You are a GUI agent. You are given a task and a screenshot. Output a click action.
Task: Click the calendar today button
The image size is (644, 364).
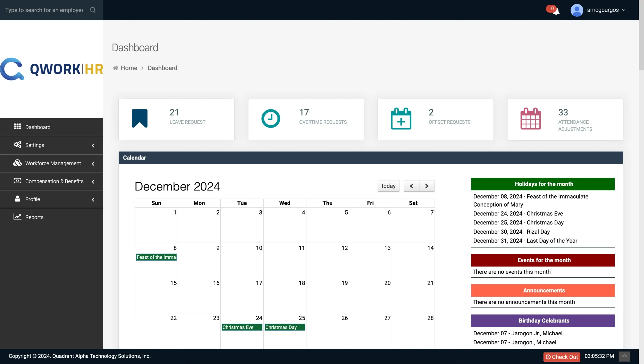pos(388,186)
